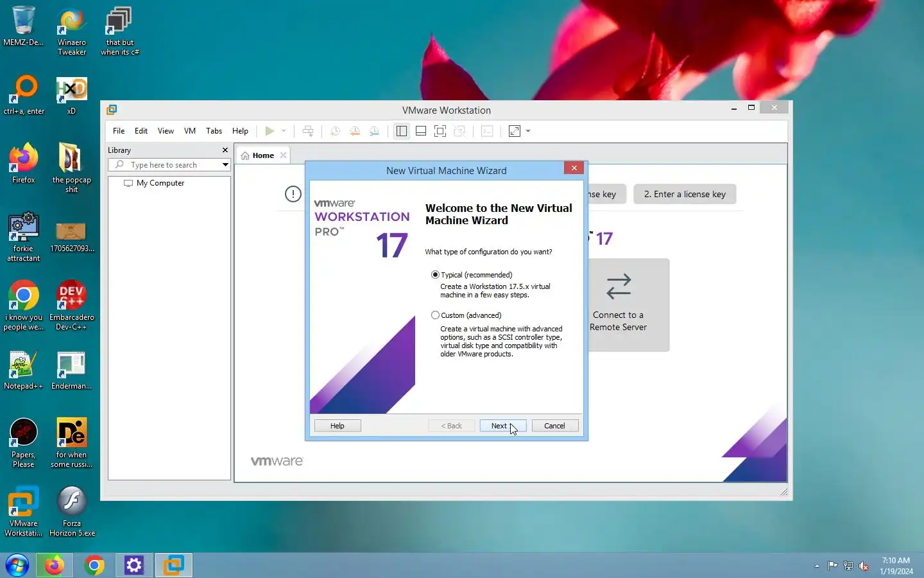This screenshot has height=578, width=924.
Task: Select the xD desktop icon
Action: tap(72, 96)
